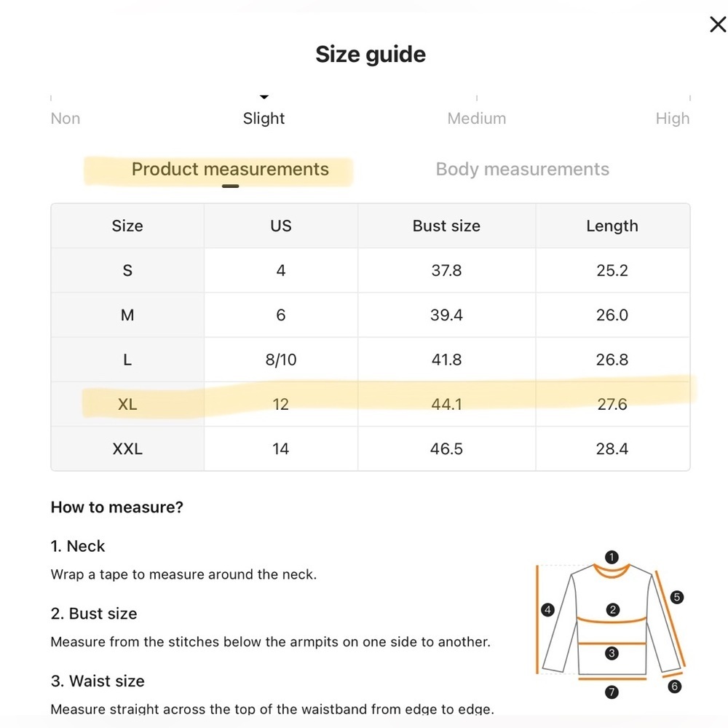728x728 pixels.
Task: Click the US column header
Action: pyautogui.click(x=281, y=226)
